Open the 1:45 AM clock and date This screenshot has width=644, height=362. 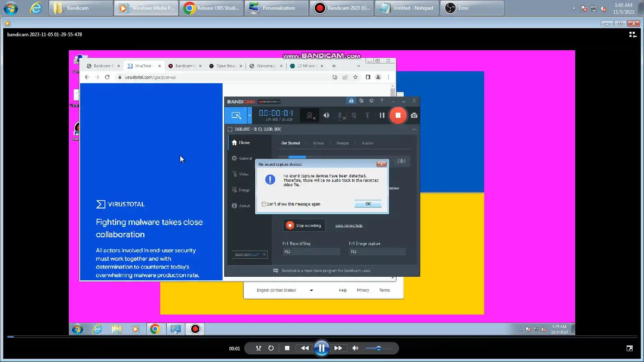(x=623, y=8)
